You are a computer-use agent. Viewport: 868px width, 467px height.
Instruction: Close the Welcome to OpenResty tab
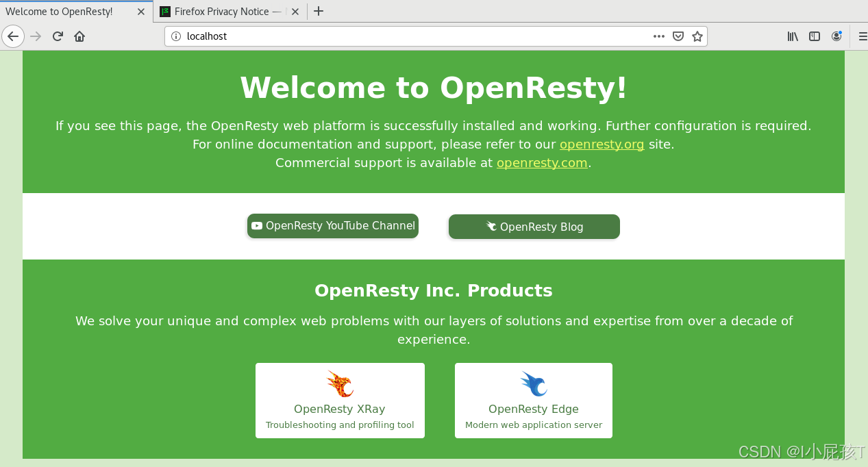tap(141, 12)
